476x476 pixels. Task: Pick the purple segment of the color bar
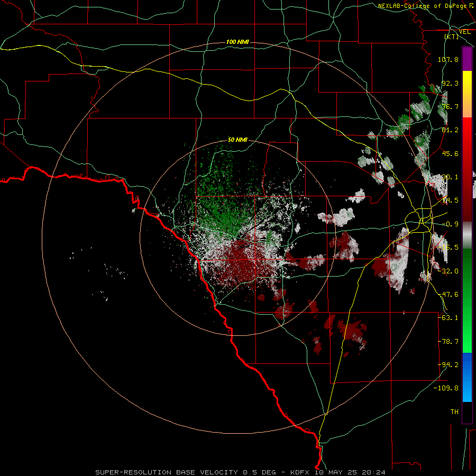467,59
